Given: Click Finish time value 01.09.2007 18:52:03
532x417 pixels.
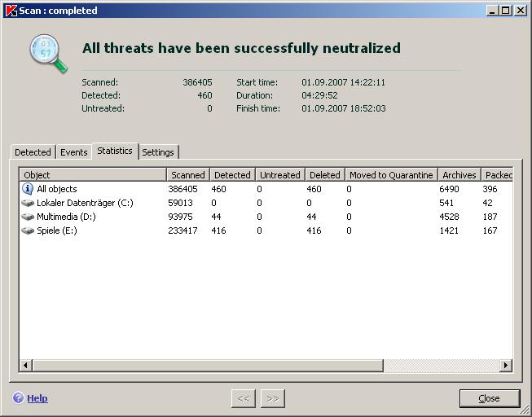Looking at the screenshot, I should (x=344, y=108).
